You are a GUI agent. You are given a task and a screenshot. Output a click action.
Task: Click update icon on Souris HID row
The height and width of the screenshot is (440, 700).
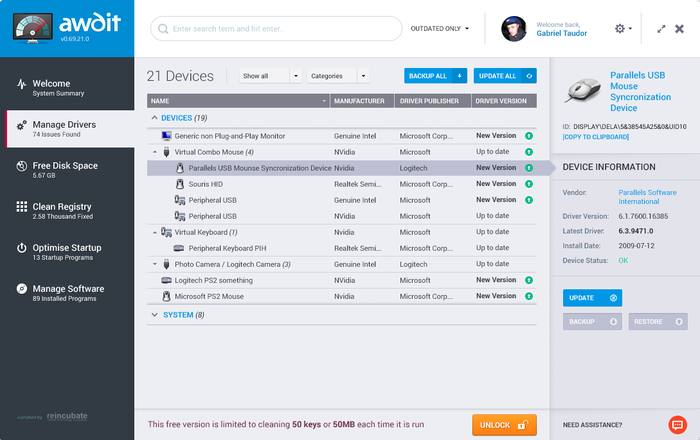coord(529,184)
